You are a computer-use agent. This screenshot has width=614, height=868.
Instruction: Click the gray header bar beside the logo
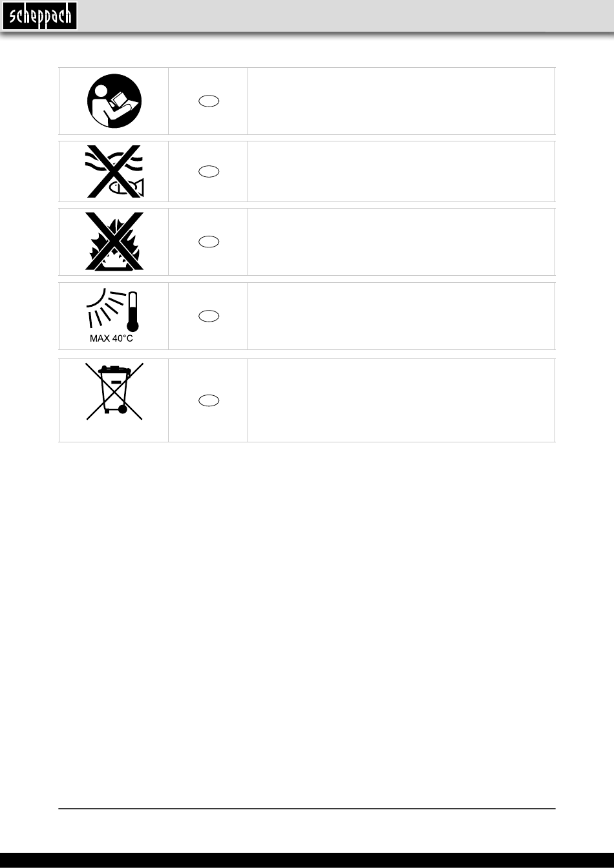click(346, 15)
